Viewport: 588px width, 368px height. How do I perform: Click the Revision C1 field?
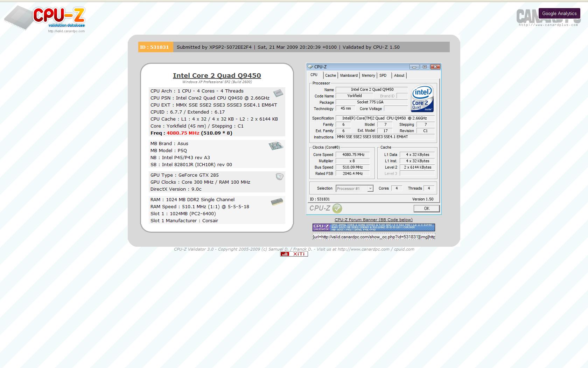click(426, 131)
